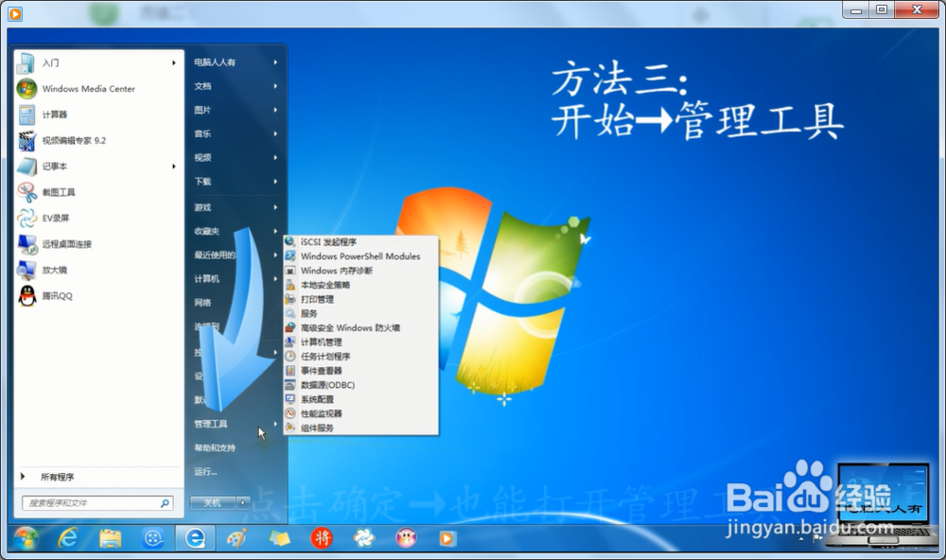Expand the 入门 jump list arrow

174,62
